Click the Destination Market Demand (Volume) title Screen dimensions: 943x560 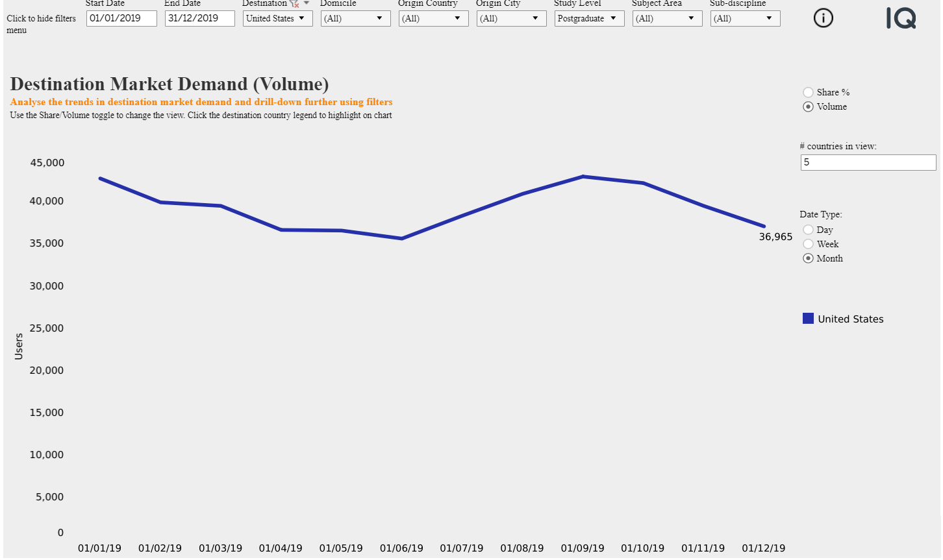point(170,84)
